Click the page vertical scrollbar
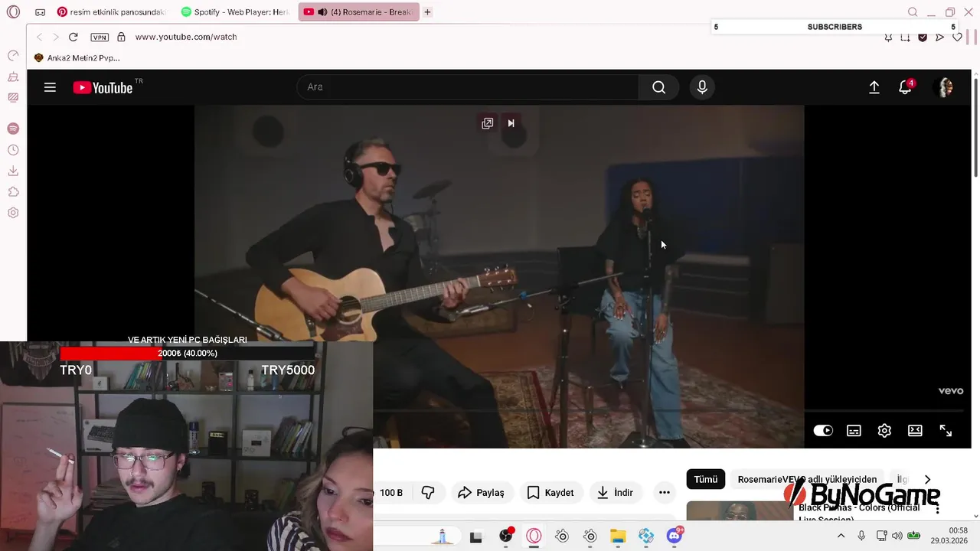This screenshot has height=551, width=980. tap(975, 126)
